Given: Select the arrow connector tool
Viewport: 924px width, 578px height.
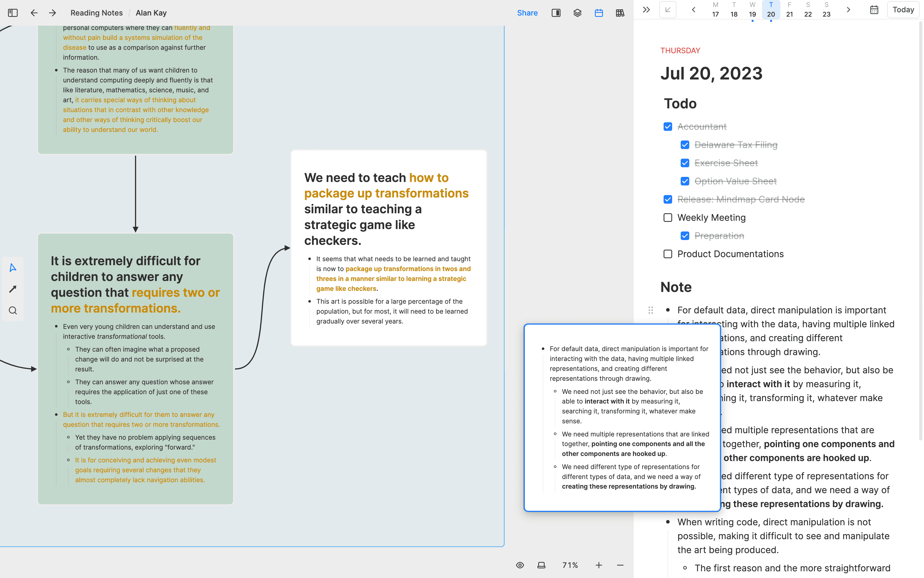Looking at the screenshot, I should coord(13,289).
